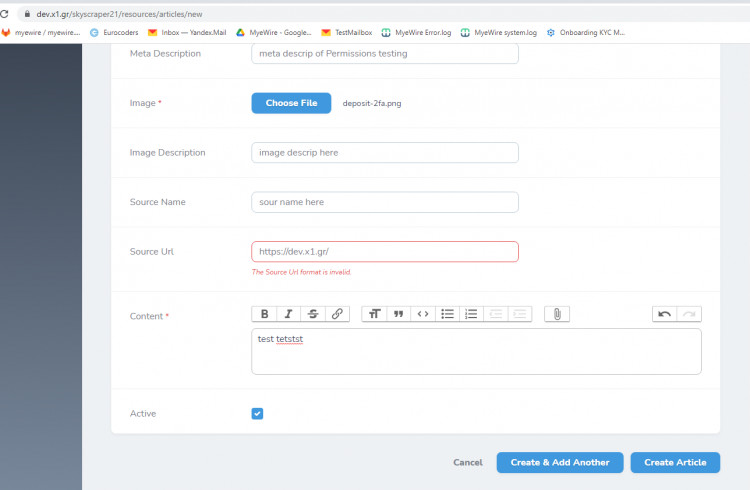Viewport: 750px width, 490px height.
Task: Apply italic formatting in Content editor
Action: (x=289, y=314)
